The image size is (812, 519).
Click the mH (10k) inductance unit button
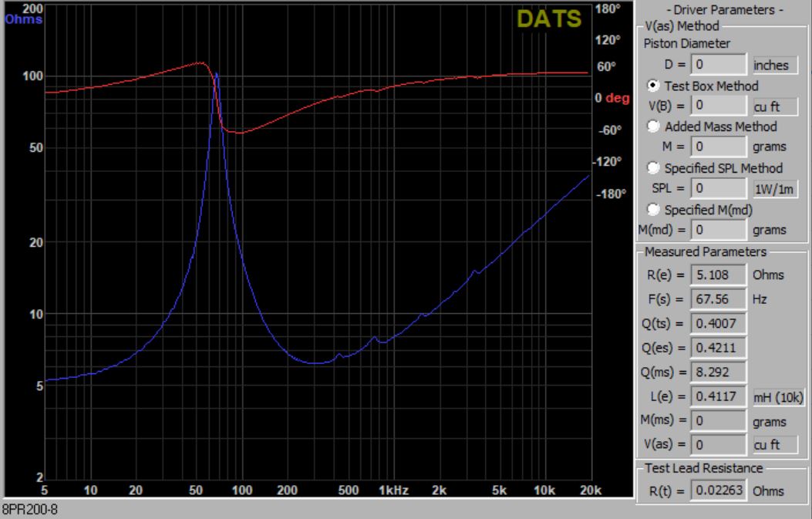point(778,397)
